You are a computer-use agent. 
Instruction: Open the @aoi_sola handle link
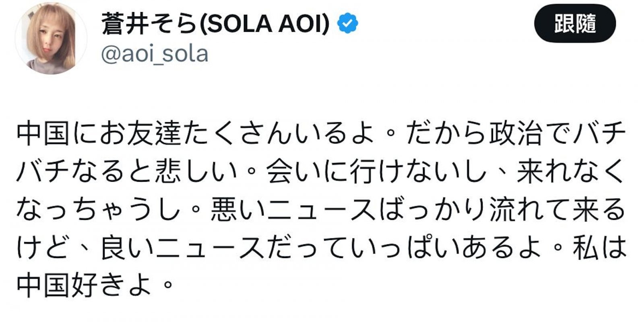coord(155,54)
